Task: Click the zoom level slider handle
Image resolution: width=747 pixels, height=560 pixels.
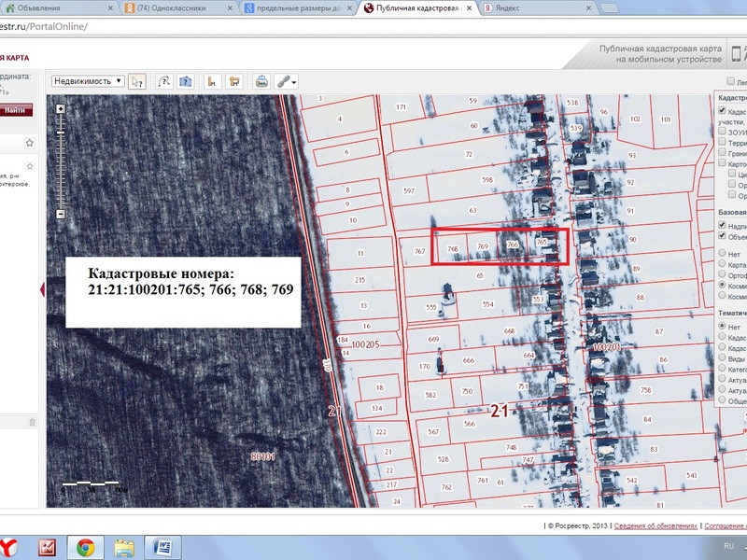Action: coord(61,132)
